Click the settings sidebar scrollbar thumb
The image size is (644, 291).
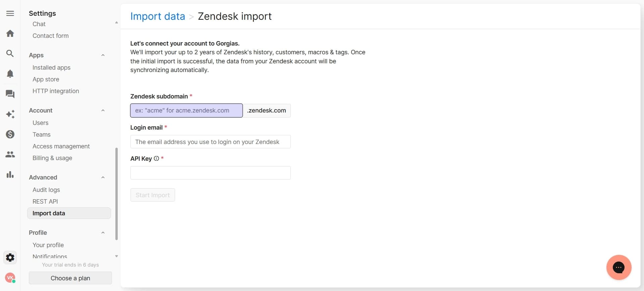(116, 194)
